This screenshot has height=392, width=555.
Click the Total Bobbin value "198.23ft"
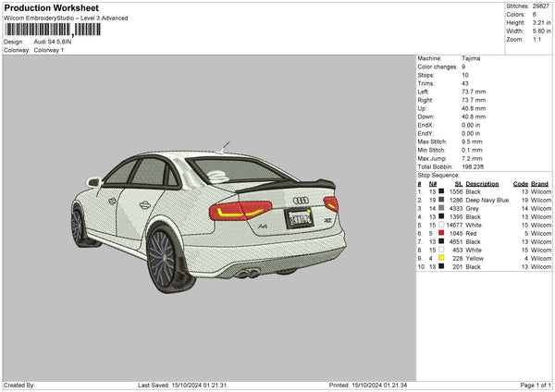pos(473,167)
